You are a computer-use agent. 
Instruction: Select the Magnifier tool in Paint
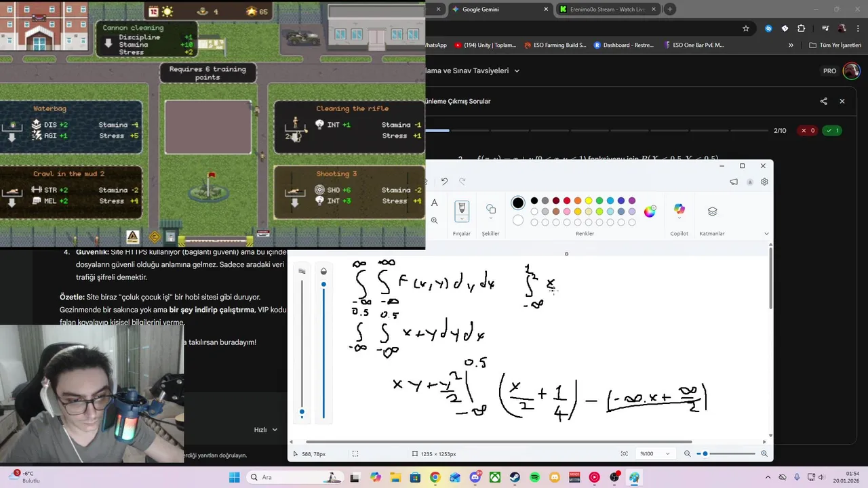tap(434, 220)
